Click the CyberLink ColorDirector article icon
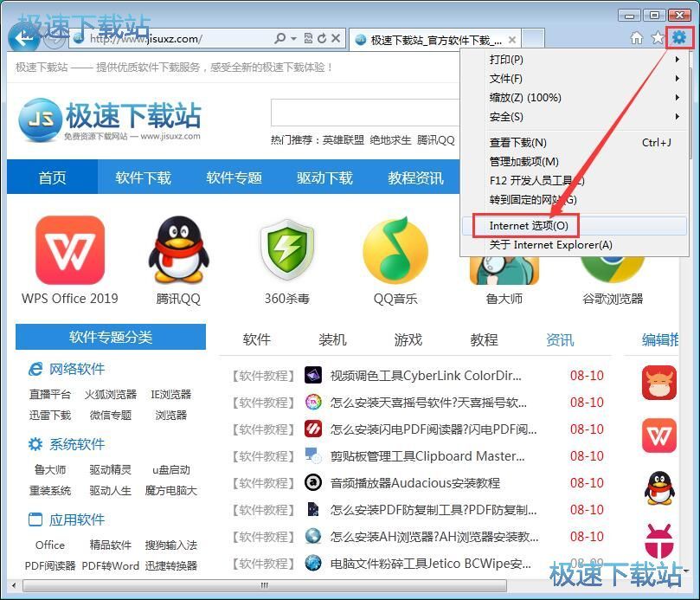 pyautogui.click(x=313, y=375)
